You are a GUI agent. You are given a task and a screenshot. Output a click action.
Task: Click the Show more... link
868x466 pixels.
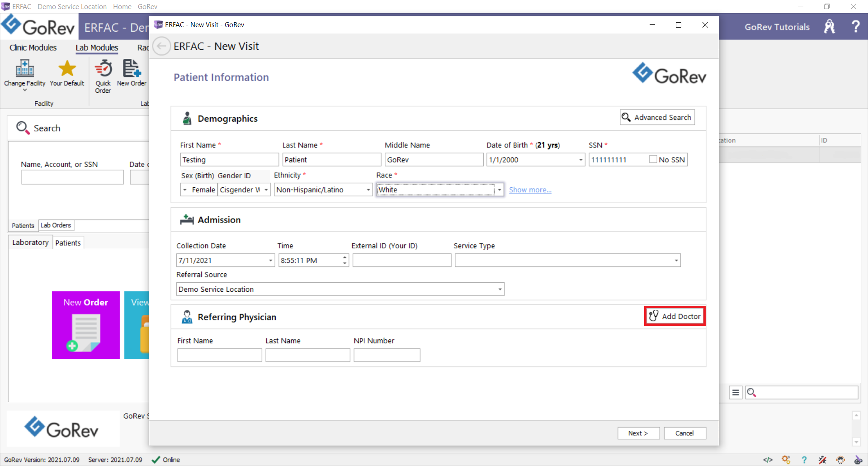click(x=530, y=190)
